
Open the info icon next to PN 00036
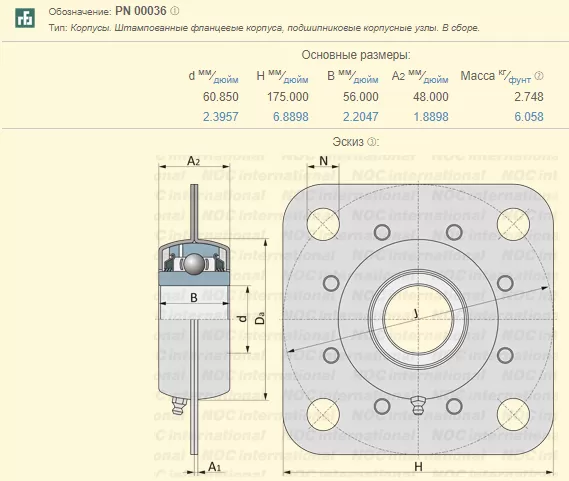(175, 11)
